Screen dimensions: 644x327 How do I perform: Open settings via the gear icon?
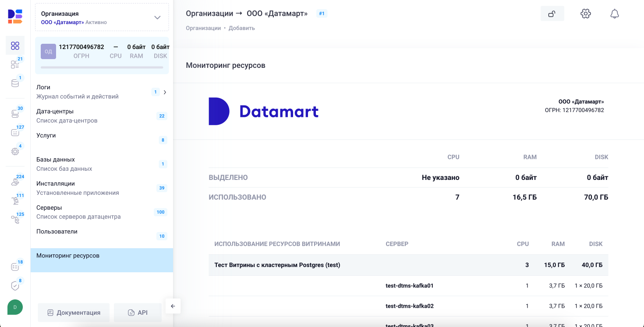586,14
